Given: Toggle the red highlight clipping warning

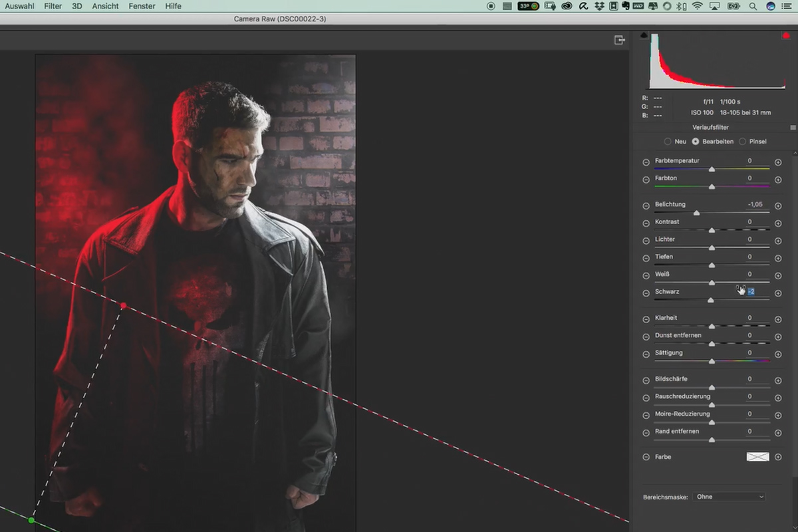Looking at the screenshot, I should click(x=785, y=35).
